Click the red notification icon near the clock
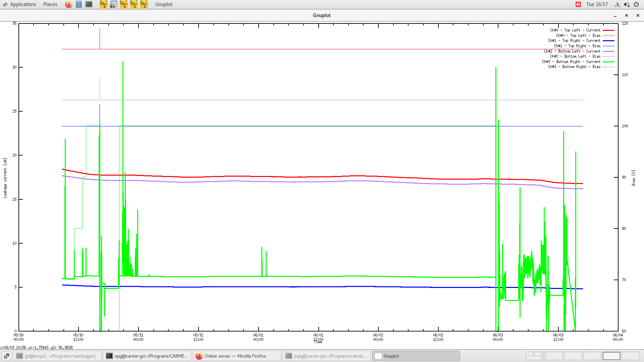644x362 pixels. coord(578,4)
